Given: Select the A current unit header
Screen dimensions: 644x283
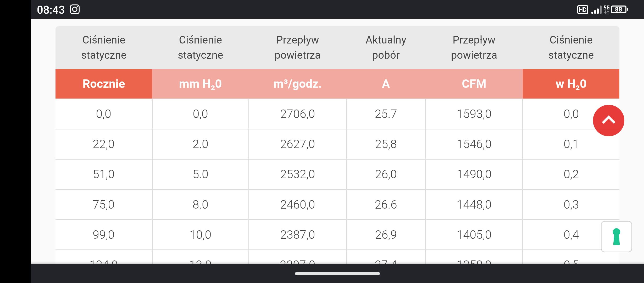Looking at the screenshot, I should tap(386, 84).
